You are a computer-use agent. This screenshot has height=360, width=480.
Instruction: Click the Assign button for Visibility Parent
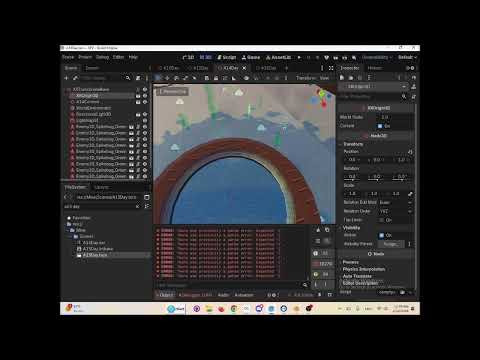pyautogui.click(x=390, y=244)
